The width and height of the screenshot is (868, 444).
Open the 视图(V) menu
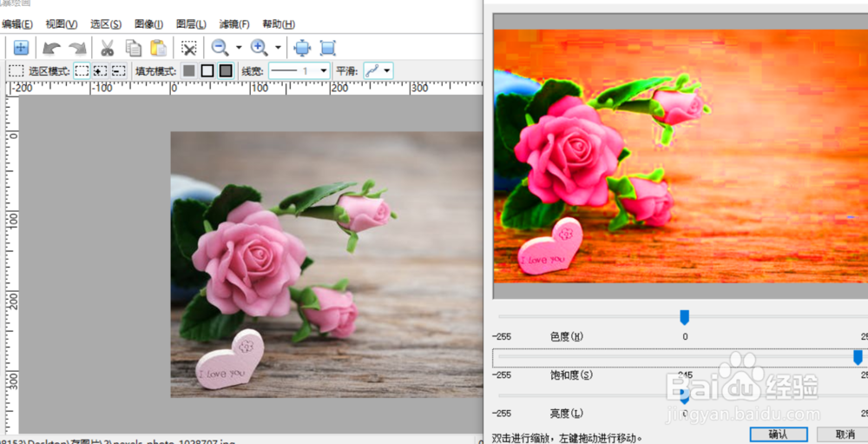(62, 24)
